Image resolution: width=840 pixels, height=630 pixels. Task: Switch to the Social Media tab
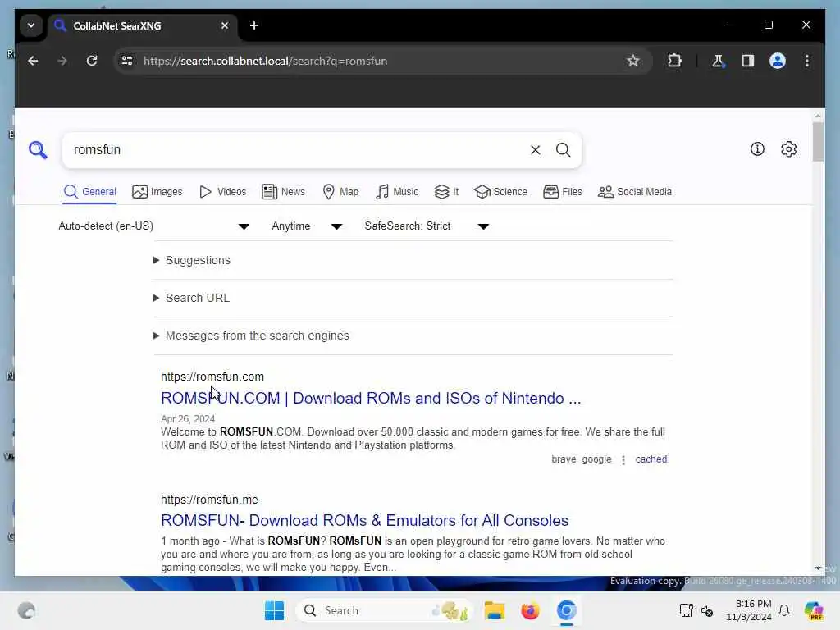click(x=635, y=192)
